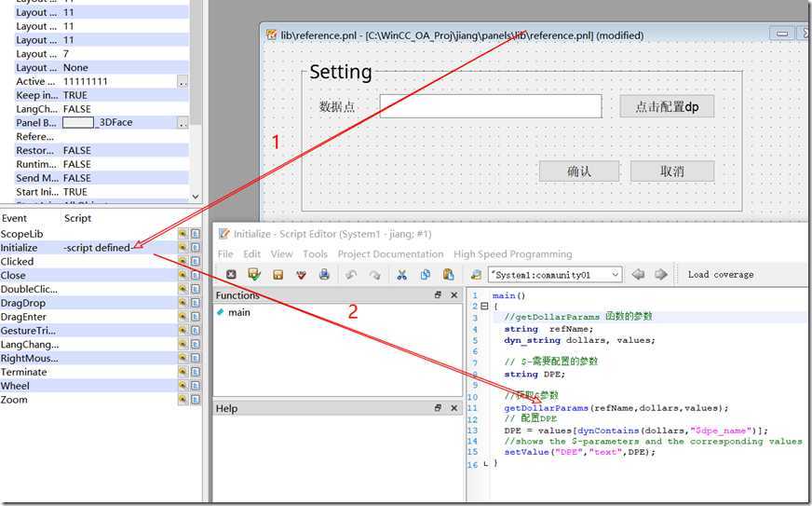Open blue script icon in DragDrop row

[196, 303]
